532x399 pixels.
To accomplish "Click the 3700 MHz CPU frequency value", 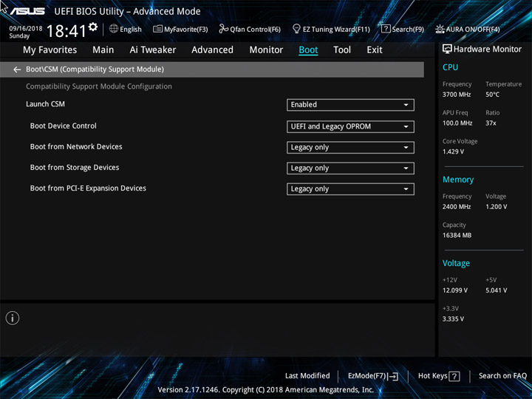I will (457, 95).
